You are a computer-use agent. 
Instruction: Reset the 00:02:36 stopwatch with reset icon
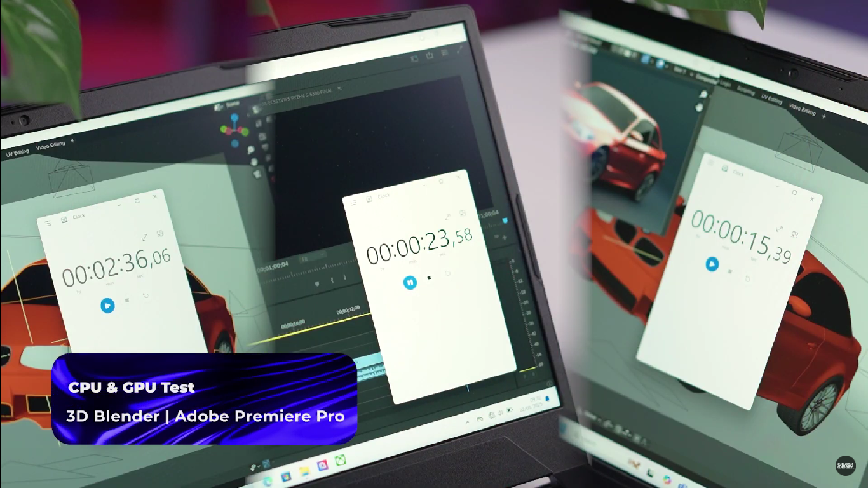146,296
